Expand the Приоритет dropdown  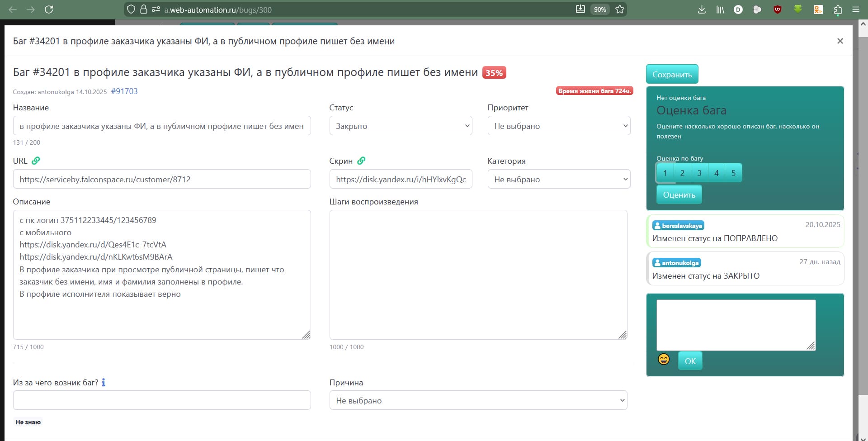559,126
